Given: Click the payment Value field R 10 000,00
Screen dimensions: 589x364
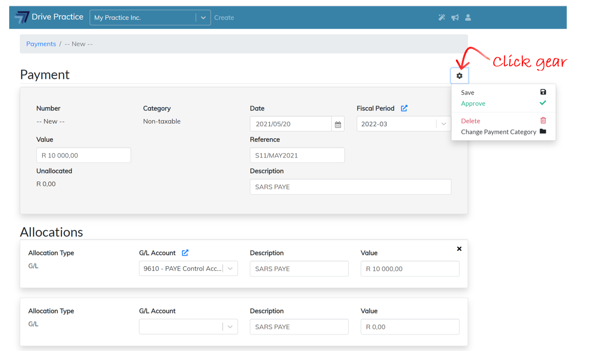Looking at the screenshot, I should (x=84, y=156).
